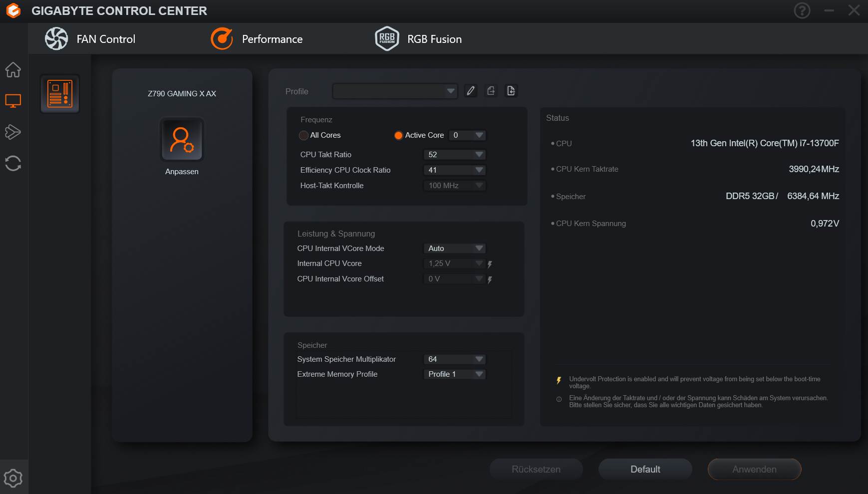This screenshot has width=868, height=494.
Task: Open the paper-plane icon in the sidebar
Action: pos(13,132)
